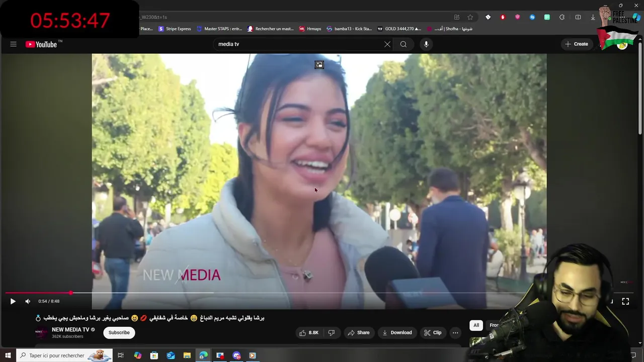This screenshot has width=644, height=362.
Task: Clear the search text with the X icon
Action: [x=387, y=44]
